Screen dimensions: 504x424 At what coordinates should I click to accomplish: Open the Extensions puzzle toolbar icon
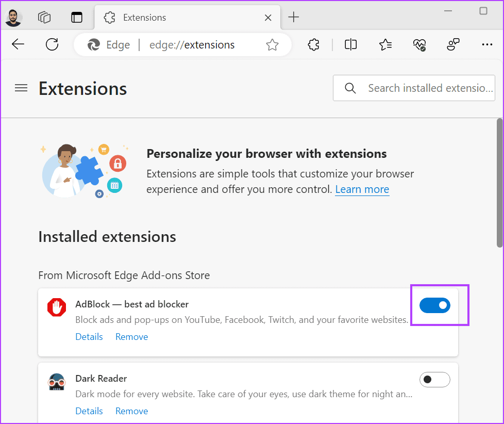pyautogui.click(x=313, y=45)
